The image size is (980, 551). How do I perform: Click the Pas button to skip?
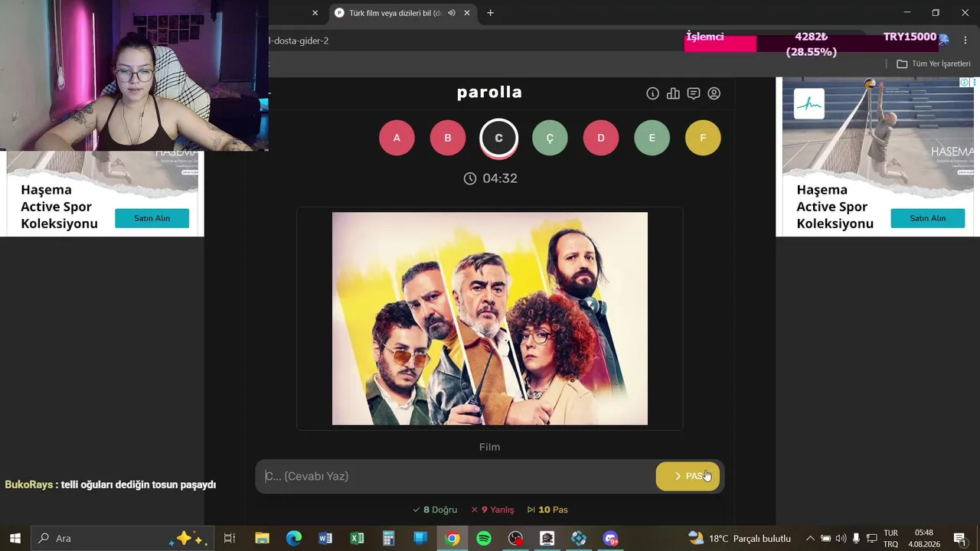688,476
